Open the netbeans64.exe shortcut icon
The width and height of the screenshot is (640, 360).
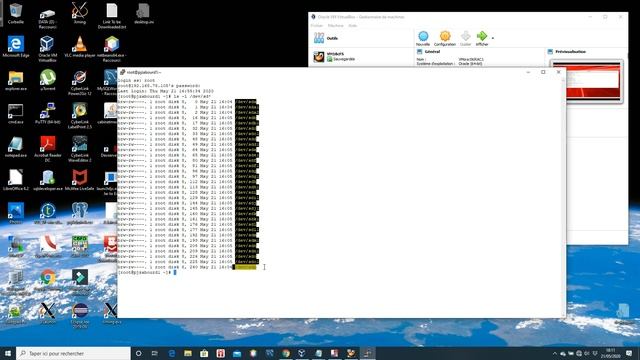(x=111, y=49)
